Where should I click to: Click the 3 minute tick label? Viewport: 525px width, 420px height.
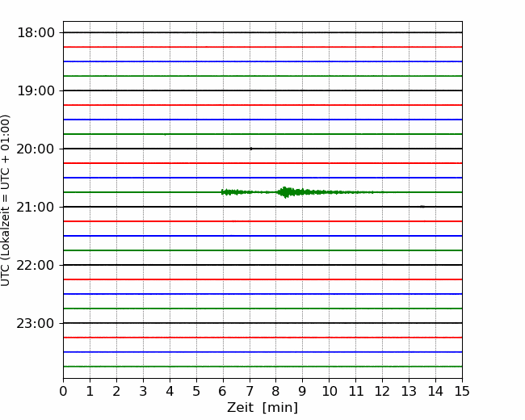tap(143, 392)
